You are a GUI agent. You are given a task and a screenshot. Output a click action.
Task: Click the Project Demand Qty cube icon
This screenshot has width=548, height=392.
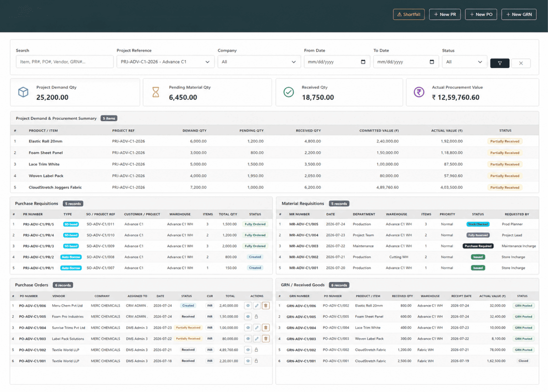[23, 92]
